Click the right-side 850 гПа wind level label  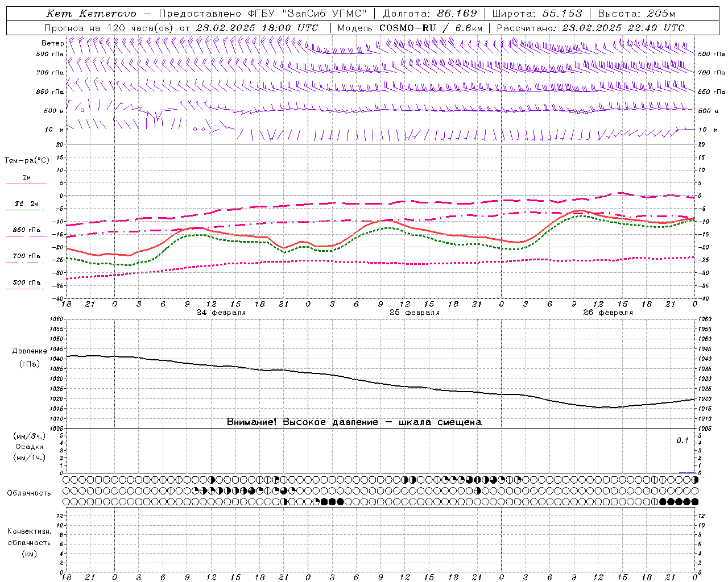click(x=712, y=92)
